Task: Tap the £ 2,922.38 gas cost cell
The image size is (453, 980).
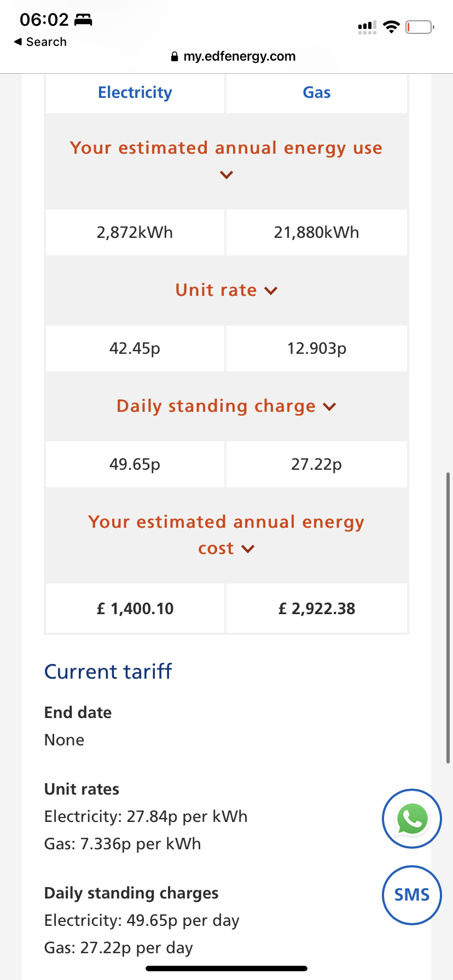Action: click(x=317, y=609)
